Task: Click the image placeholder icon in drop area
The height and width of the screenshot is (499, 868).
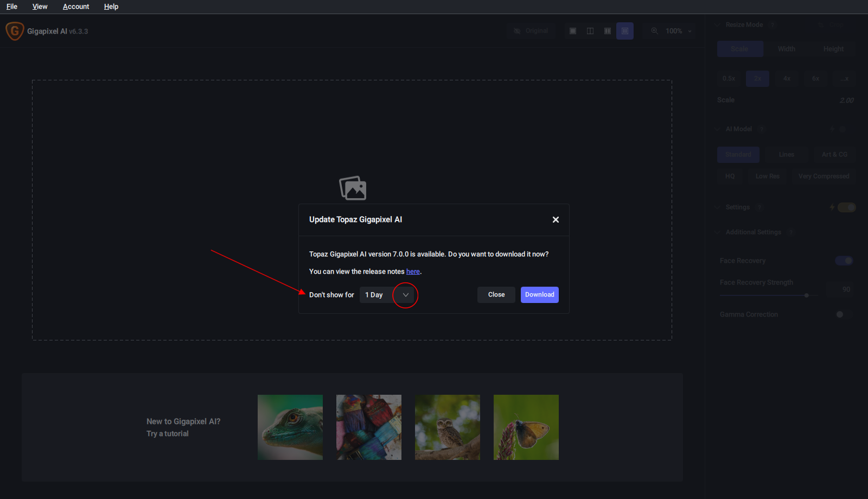Action: pyautogui.click(x=353, y=188)
